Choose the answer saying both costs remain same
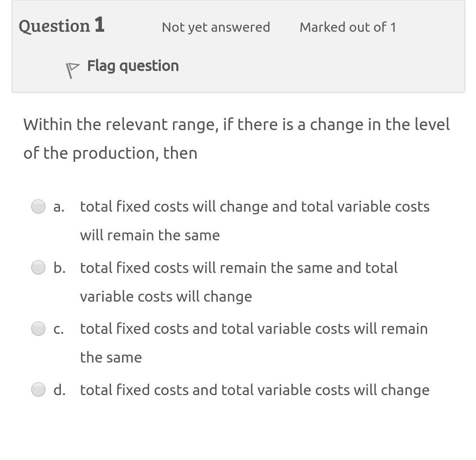476x460 pixels. pos(254,328)
